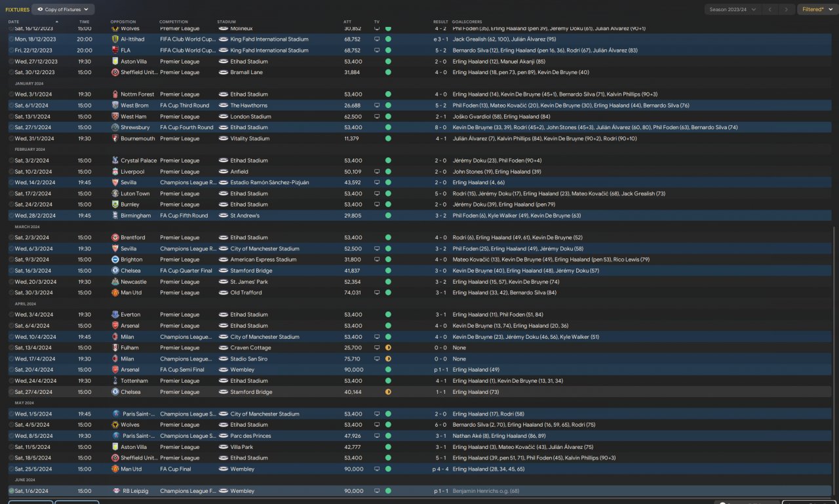Click the TV icon on the RB Leipzig row
Image resolution: width=839 pixels, height=504 pixels.
pyautogui.click(x=377, y=491)
